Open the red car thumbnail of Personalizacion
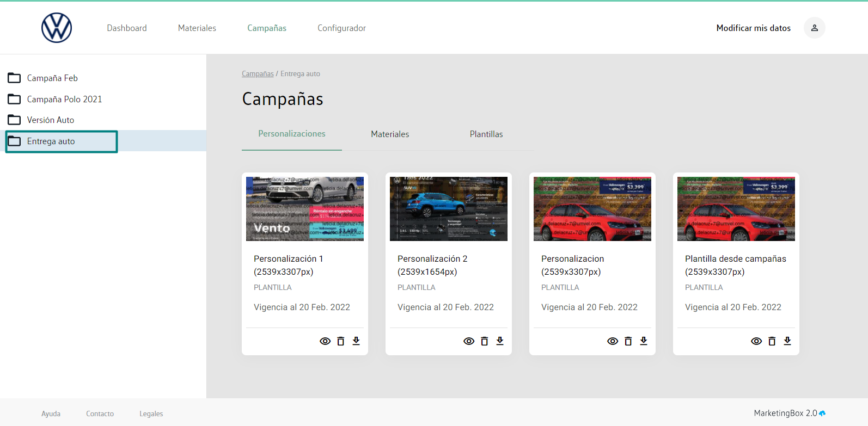Viewport: 868px width, 426px height. 592,209
